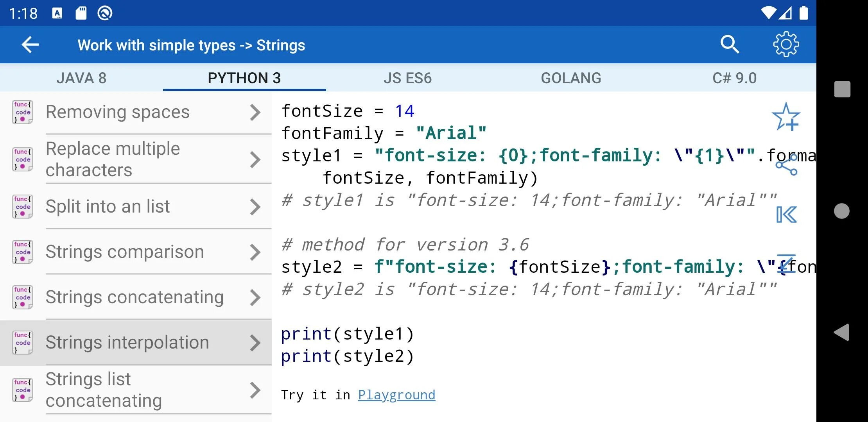Tap the Strings interpolation entry
The image size is (868, 422).
pos(127,343)
